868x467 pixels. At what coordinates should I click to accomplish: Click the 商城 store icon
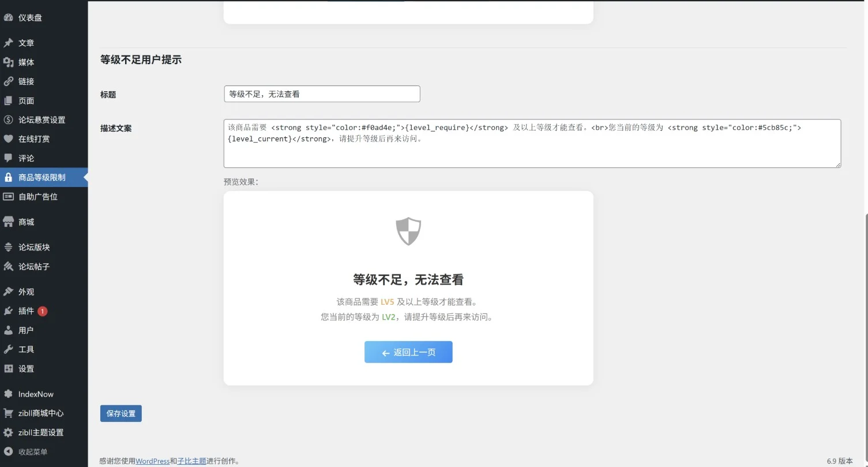click(x=8, y=222)
